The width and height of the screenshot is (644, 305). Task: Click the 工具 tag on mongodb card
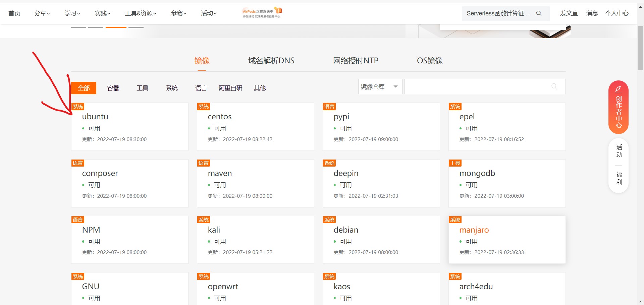point(455,163)
